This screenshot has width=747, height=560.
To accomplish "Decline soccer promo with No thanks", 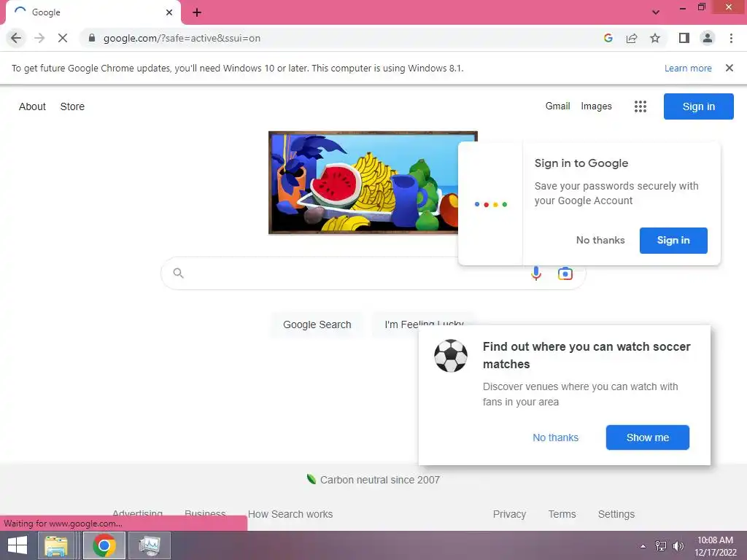I will (x=555, y=437).
